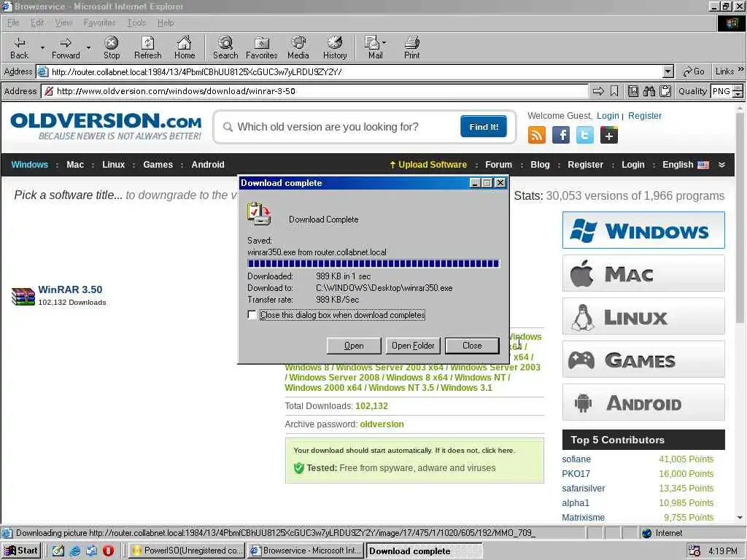The width and height of the screenshot is (747, 560).
Task: Click the Browservice bookmark icon
Action: point(614,91)
